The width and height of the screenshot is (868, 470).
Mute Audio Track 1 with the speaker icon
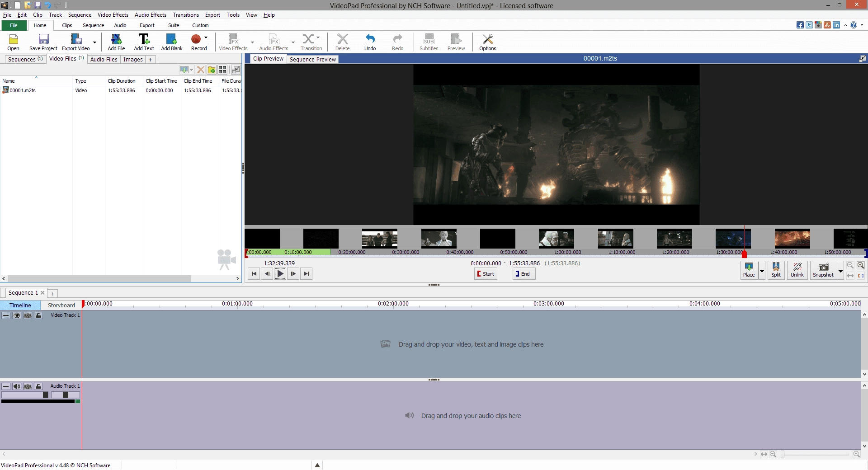point(17,386)
